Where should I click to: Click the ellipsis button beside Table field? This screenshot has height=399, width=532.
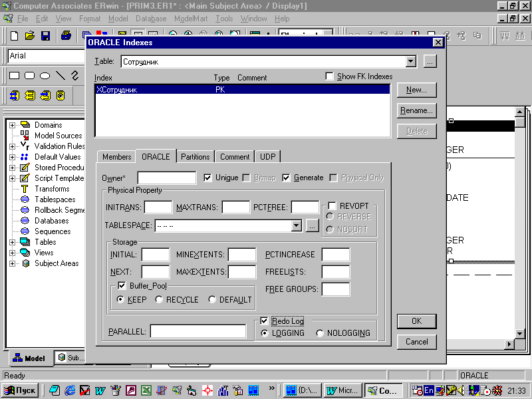[x=430, y=62]
